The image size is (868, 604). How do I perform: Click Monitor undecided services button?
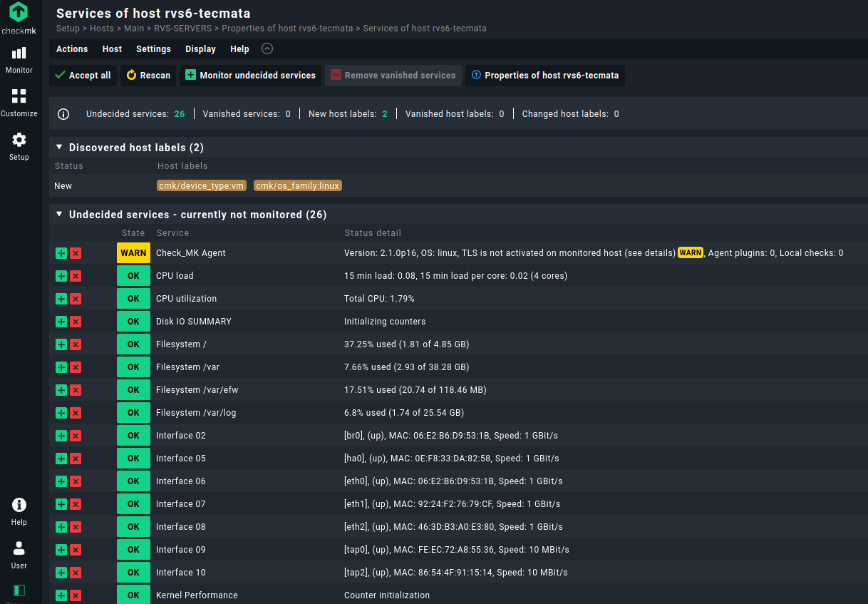tap(250, 76)
